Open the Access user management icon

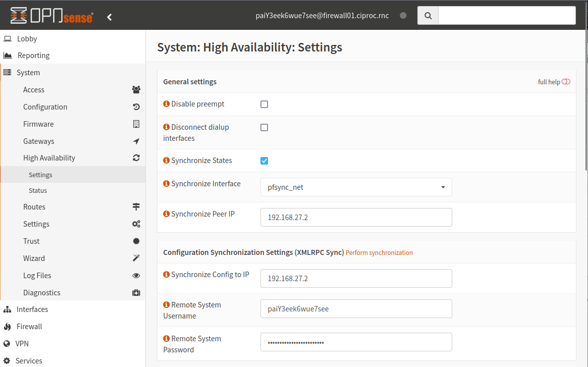(136, 89)
